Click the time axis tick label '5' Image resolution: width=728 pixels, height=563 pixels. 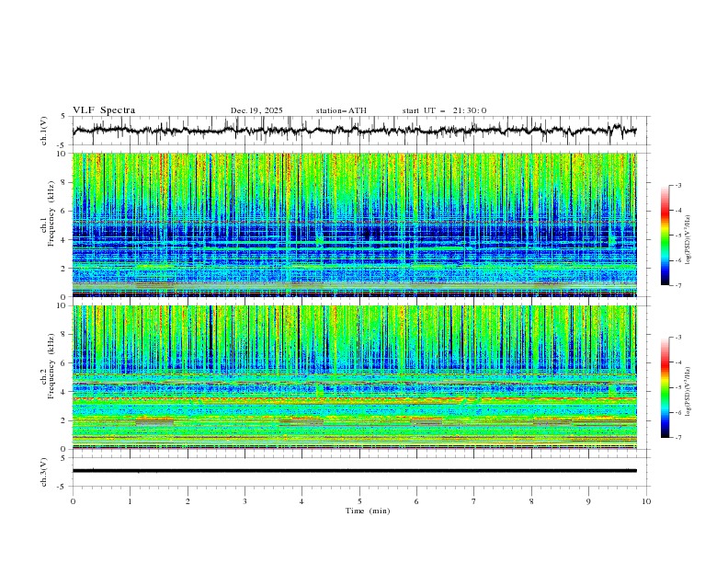pyautogui.click(x=359, y=501)
